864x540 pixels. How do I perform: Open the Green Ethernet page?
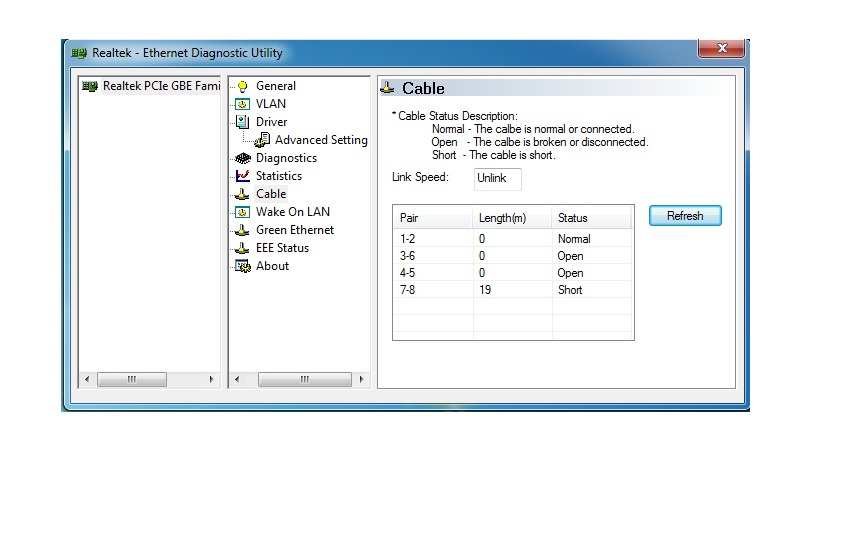[295, 230]
